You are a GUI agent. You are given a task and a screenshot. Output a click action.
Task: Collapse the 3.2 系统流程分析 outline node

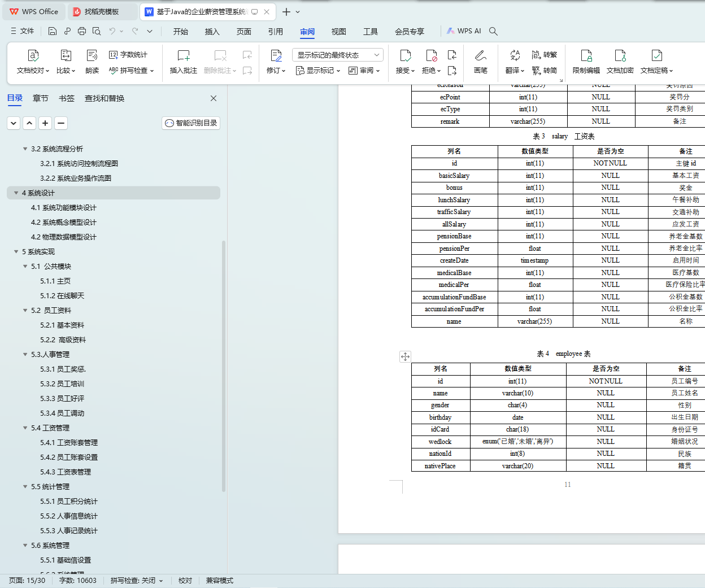click(25, 149)
